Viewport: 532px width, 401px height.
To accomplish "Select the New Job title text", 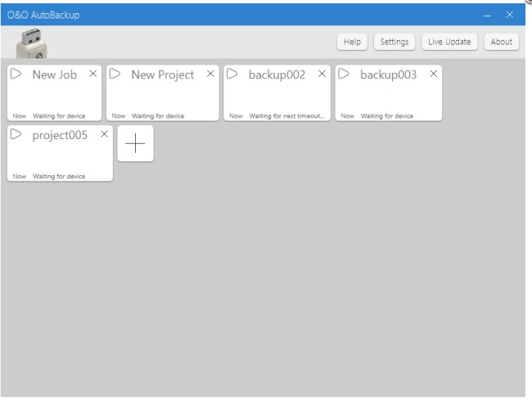I will pyautogui.click(x=55, y=74).
